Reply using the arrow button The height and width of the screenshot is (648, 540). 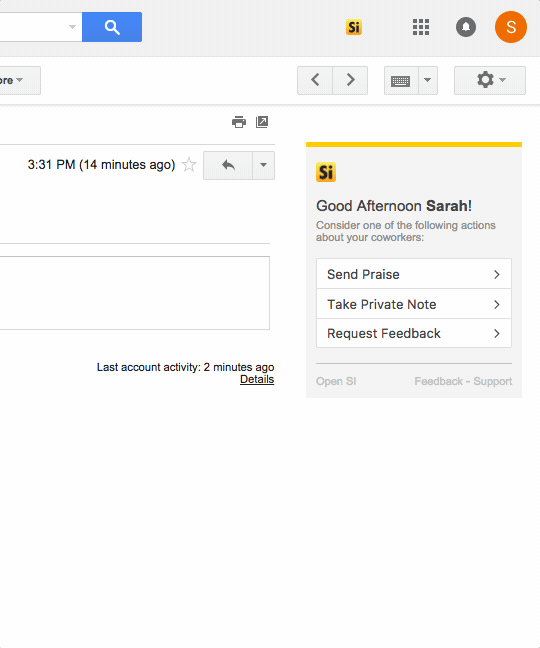(228, 165)
